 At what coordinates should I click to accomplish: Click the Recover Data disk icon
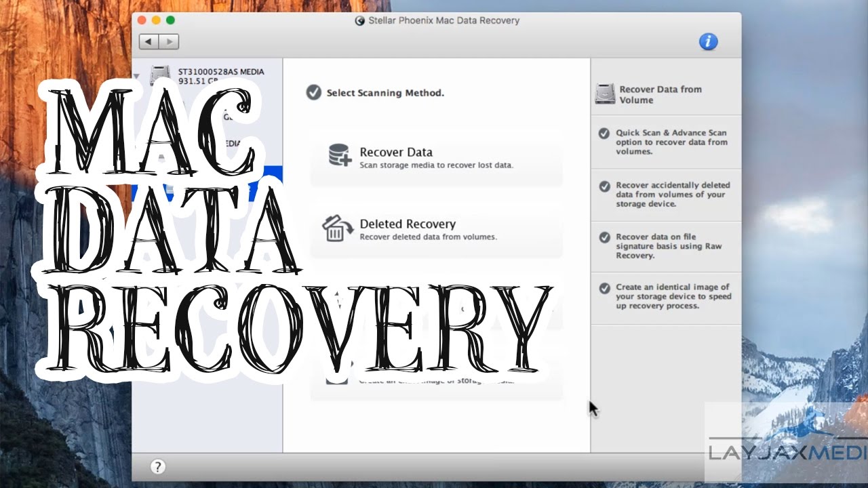(339, 155)
